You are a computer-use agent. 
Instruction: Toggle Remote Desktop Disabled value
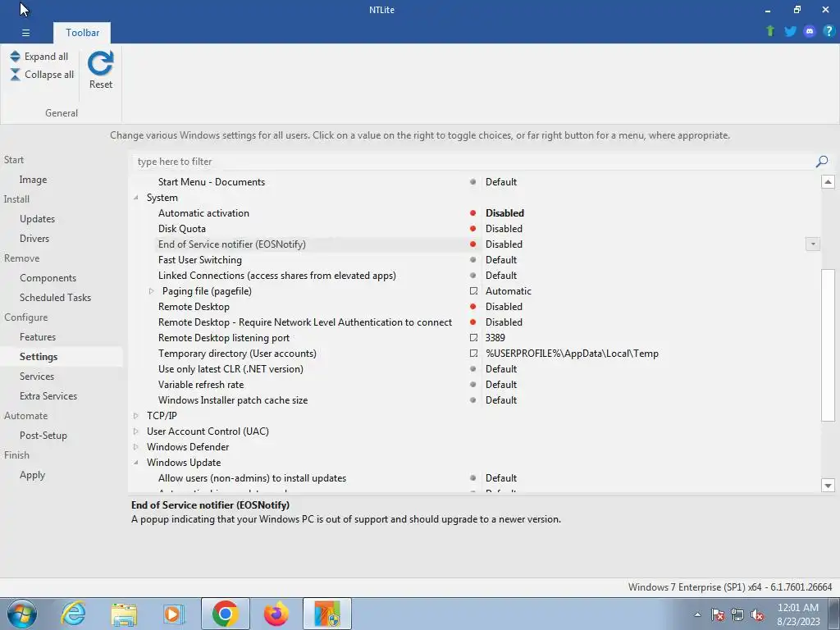tap(504, 307)
